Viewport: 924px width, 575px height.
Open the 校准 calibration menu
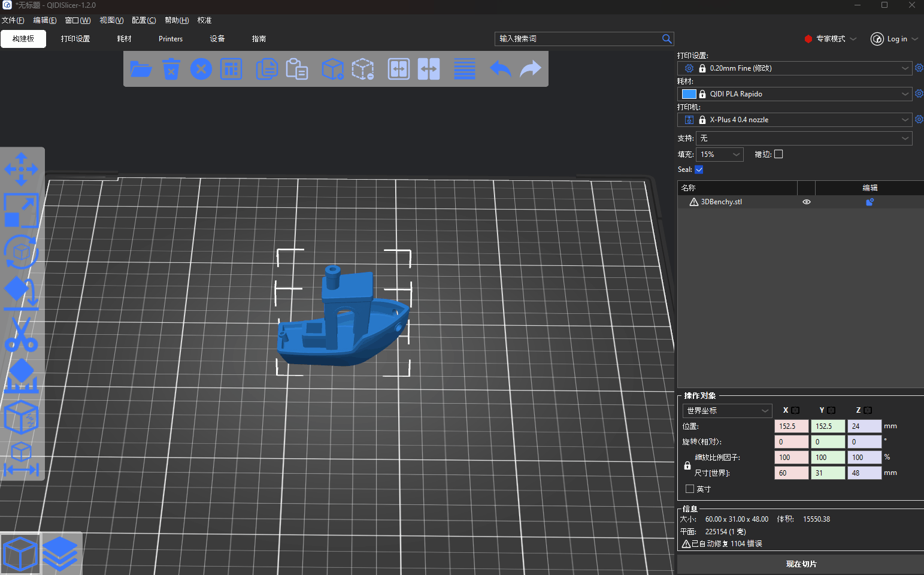tap(205, 20)
